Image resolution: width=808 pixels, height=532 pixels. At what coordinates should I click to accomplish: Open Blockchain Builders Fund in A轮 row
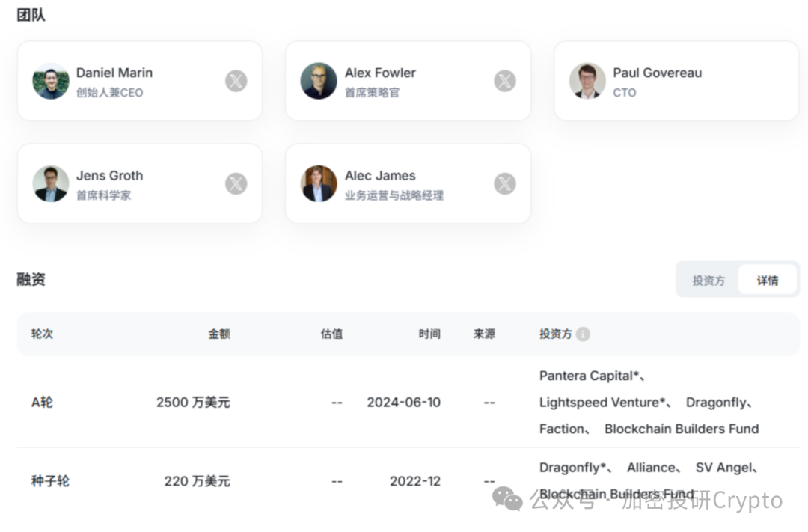[682, 429]
